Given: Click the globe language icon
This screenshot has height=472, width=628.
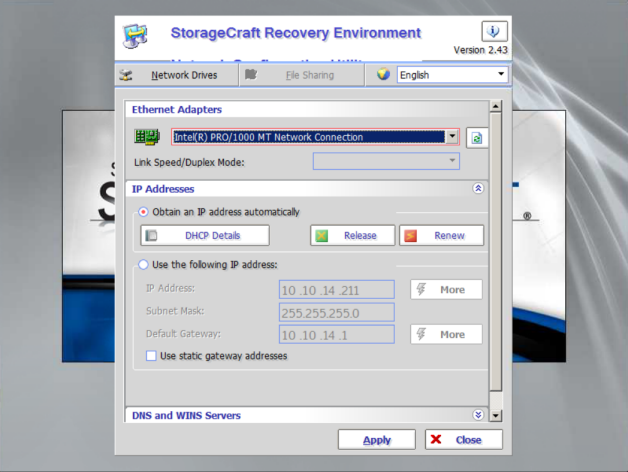Looking at the screenshot, I should pos(383,74).
